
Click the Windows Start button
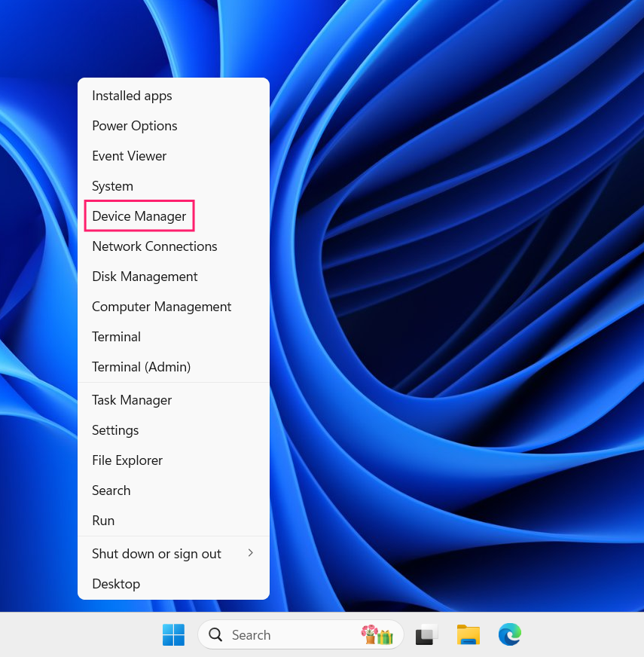[173, 634]
